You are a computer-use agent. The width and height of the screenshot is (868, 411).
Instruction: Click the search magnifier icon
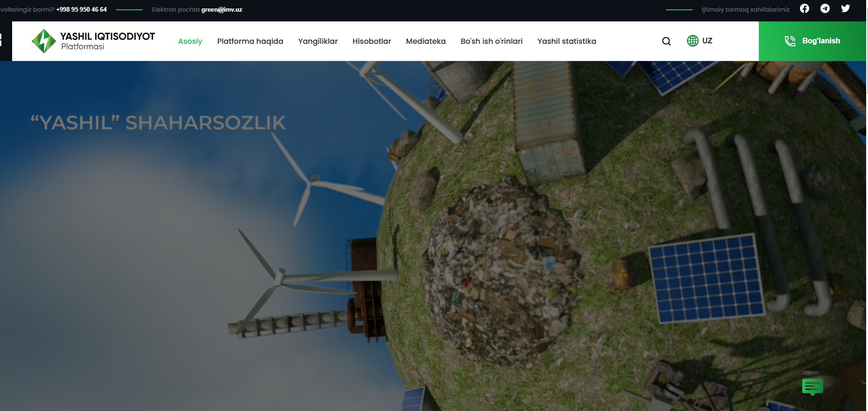[667, 41]
